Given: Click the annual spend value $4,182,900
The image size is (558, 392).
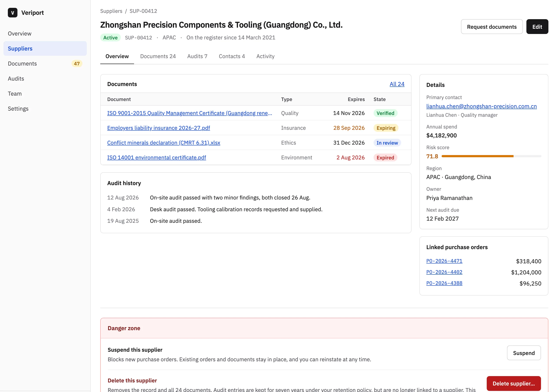Looking at the screenshot, I should pos(441,135).
